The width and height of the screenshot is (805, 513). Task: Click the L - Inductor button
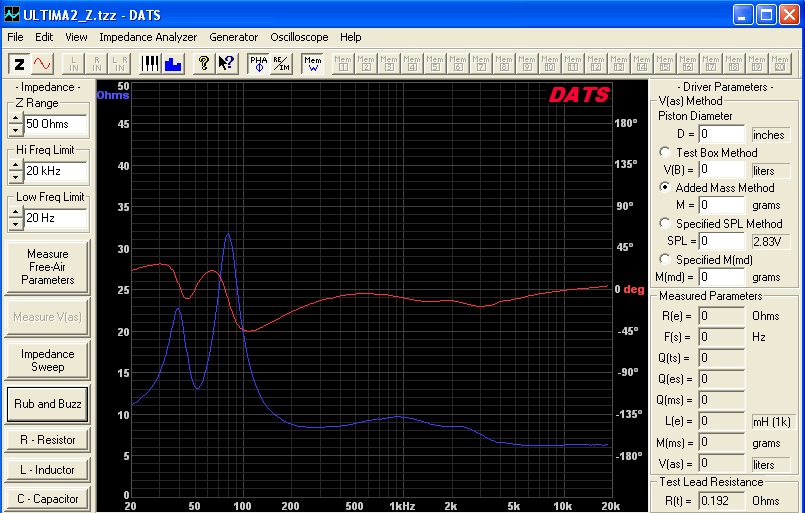click(x=47, y=470)
